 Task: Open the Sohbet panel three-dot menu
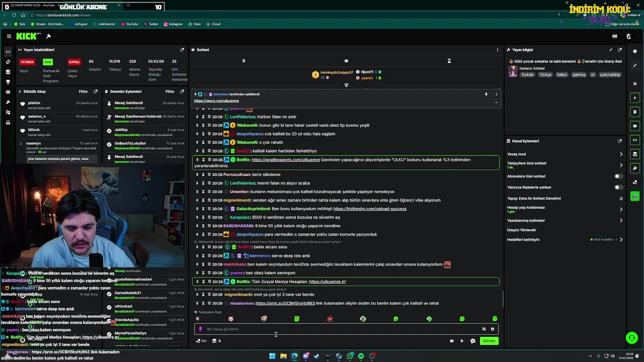coord(498,50)
